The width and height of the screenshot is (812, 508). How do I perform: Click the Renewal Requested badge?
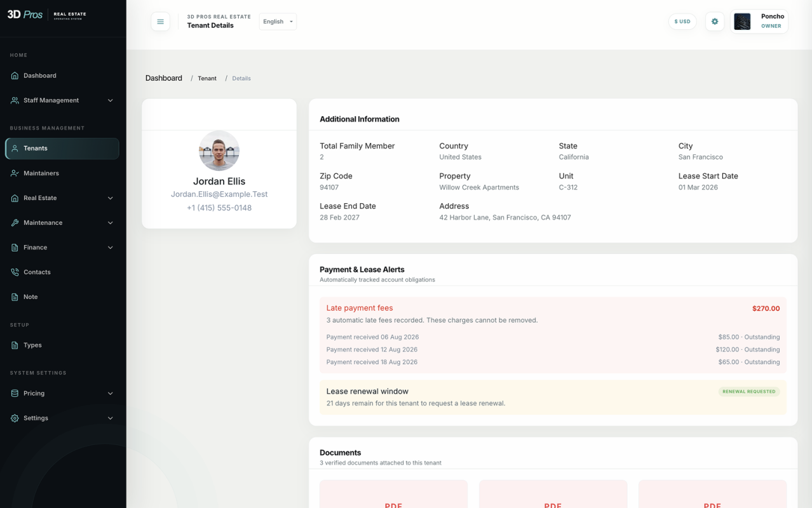pyautogui.click(x=749, y=392)
